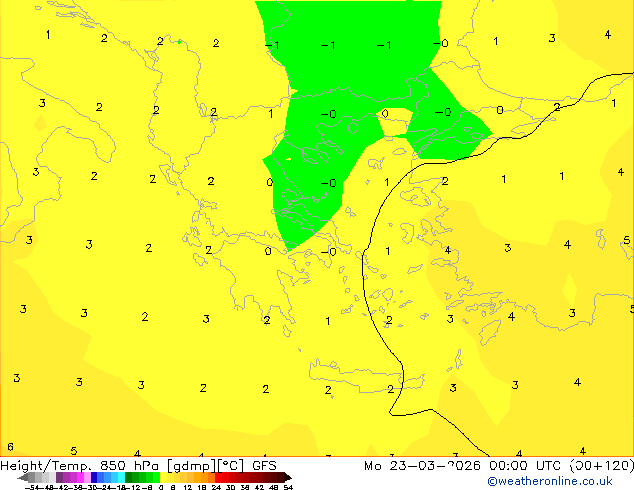This screenshot has height=490, width=634.
Task: Click the orange legend swatch near 18
Action: click(x=198, y=477)
